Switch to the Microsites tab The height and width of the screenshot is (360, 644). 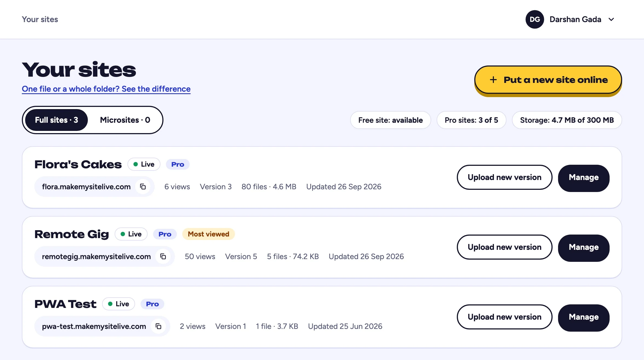125,120
